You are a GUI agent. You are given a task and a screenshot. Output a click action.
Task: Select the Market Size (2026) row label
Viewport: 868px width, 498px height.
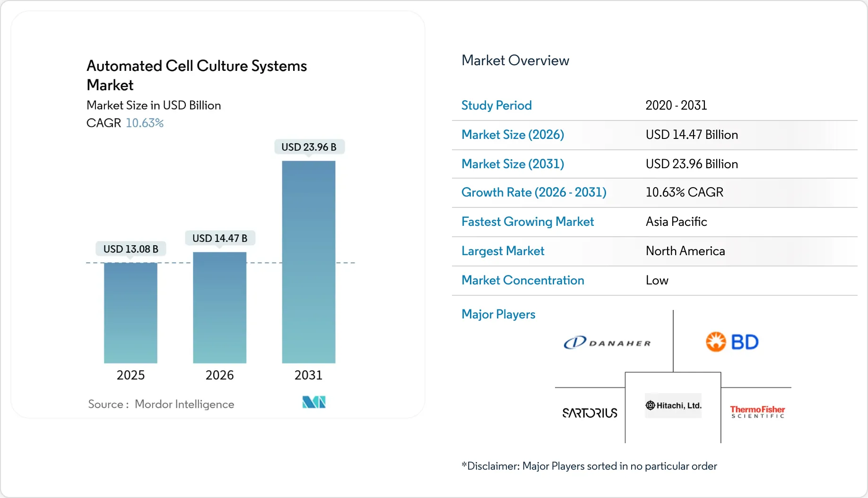coord(512,135)
